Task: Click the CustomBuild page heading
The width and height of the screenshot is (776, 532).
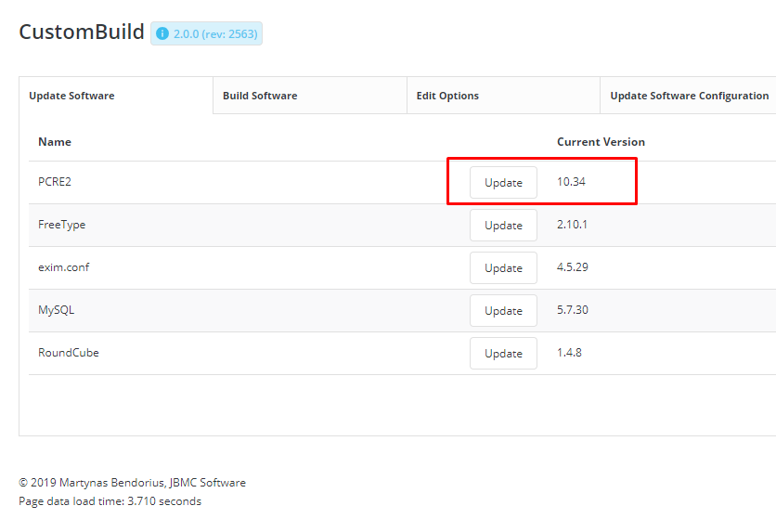Action: 82,32
